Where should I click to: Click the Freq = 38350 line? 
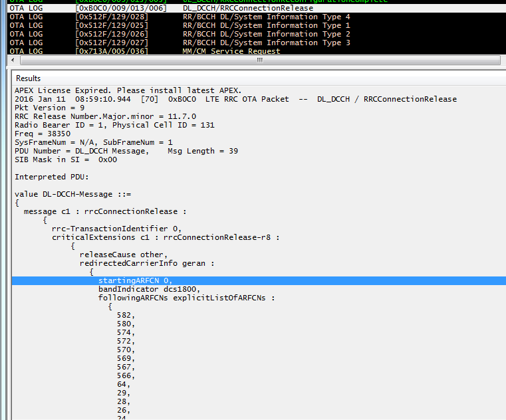pyautogui.click(x=43, y=134)
